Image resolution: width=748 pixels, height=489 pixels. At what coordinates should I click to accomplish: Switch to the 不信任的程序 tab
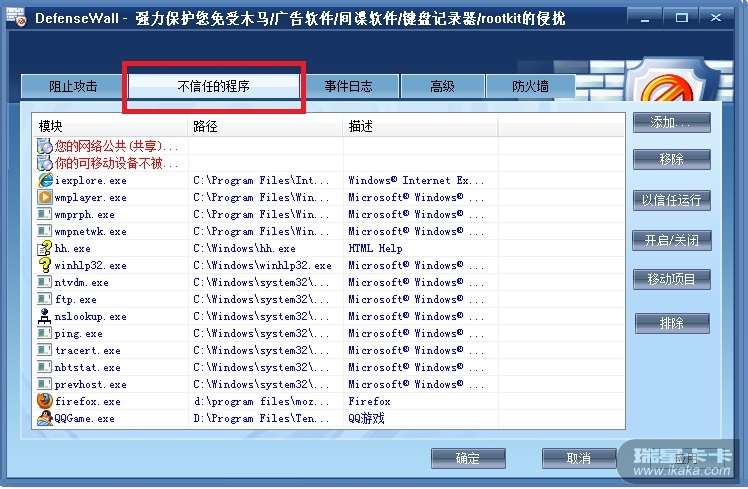pos(213,86)
